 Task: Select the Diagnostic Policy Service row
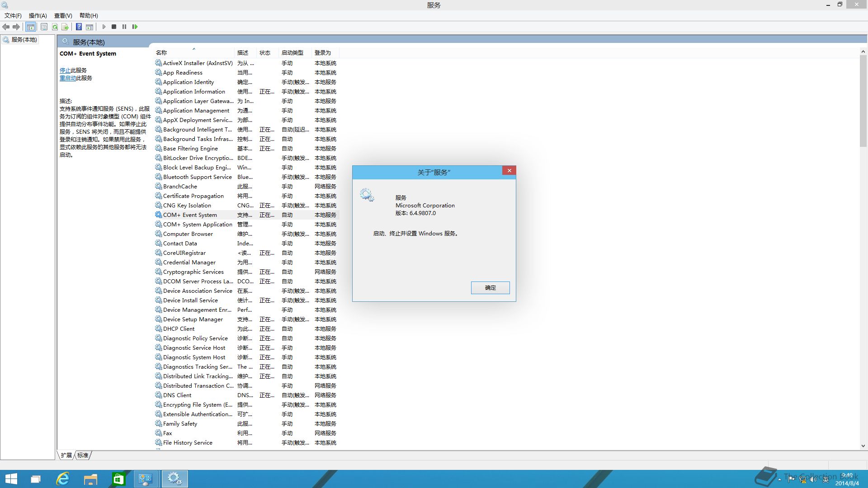click(x=246, y=338)
